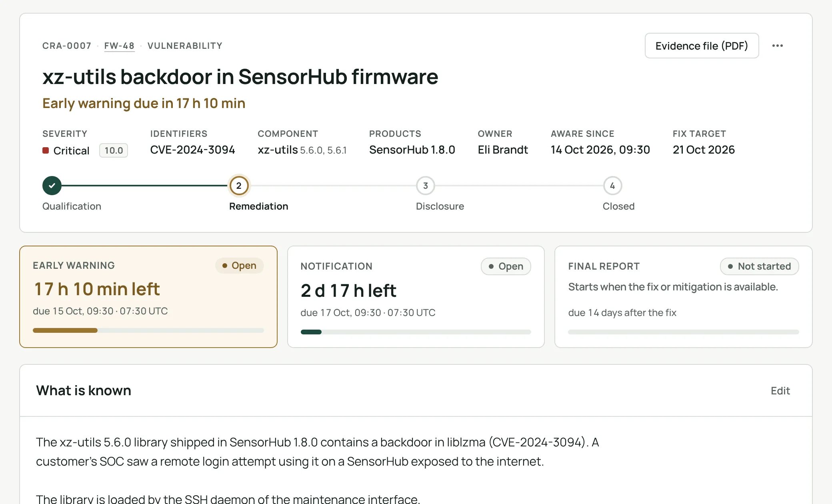
Task: Select step 3 Disclosure circle
Action: click(426, 186)
